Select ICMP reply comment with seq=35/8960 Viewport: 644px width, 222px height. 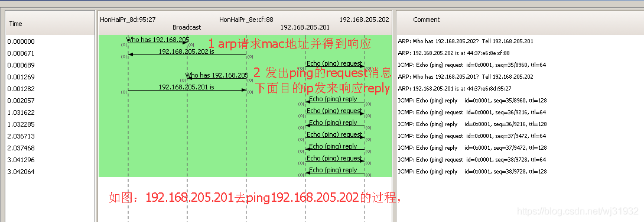click(472, 101)
